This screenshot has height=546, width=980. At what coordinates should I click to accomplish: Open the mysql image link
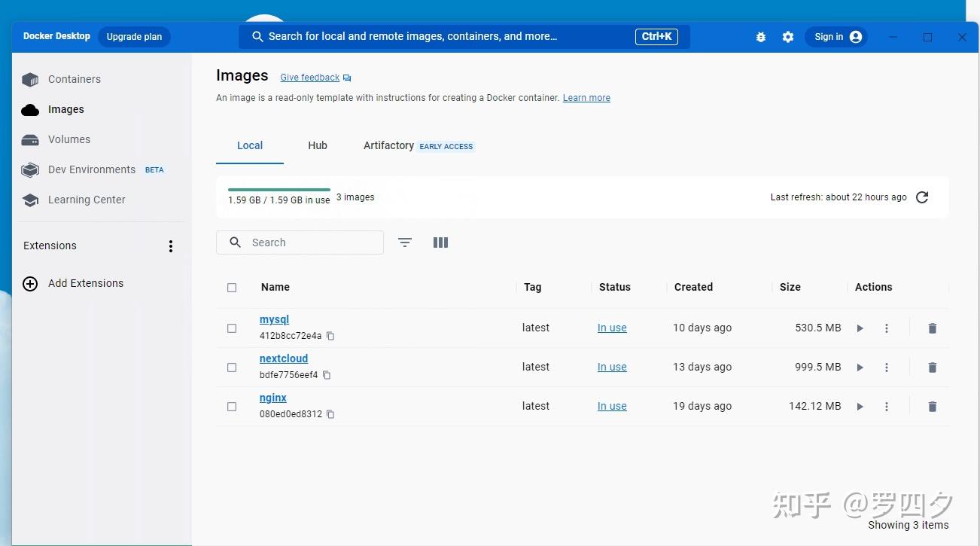tap(274, 320)
